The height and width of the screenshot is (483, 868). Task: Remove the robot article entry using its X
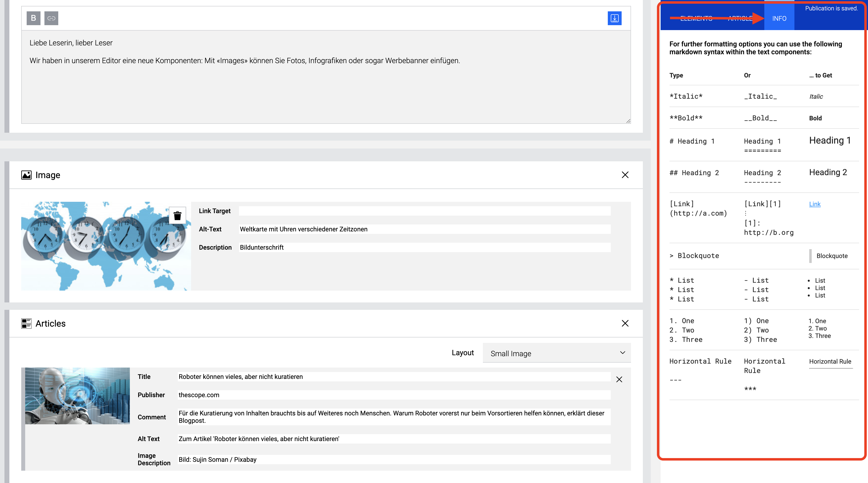(619, 380)
